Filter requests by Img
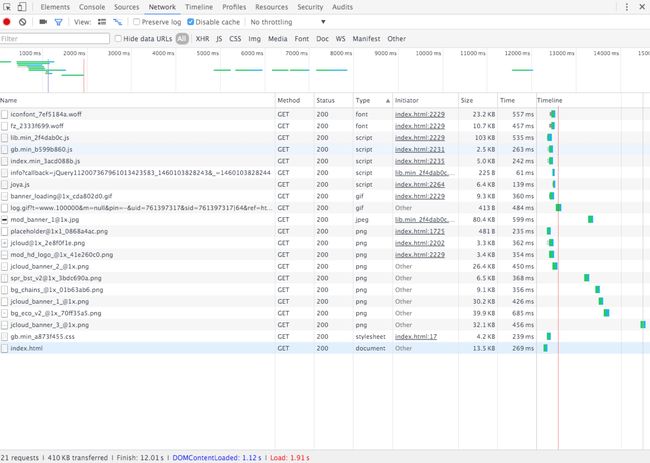Screen dimensions: 650x463 pyautogui.click(x=255, y=39)
